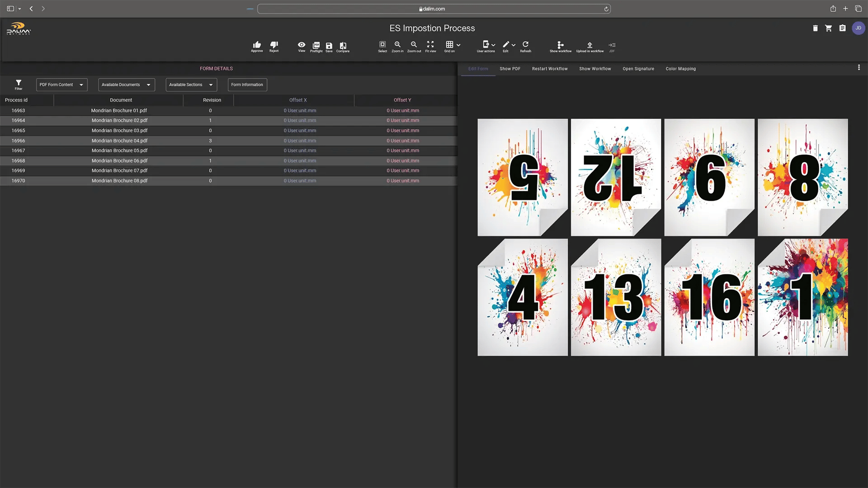Click the Reject thumbs-down icon
This screenshot has height=488, width=868.
pos(274,45)
